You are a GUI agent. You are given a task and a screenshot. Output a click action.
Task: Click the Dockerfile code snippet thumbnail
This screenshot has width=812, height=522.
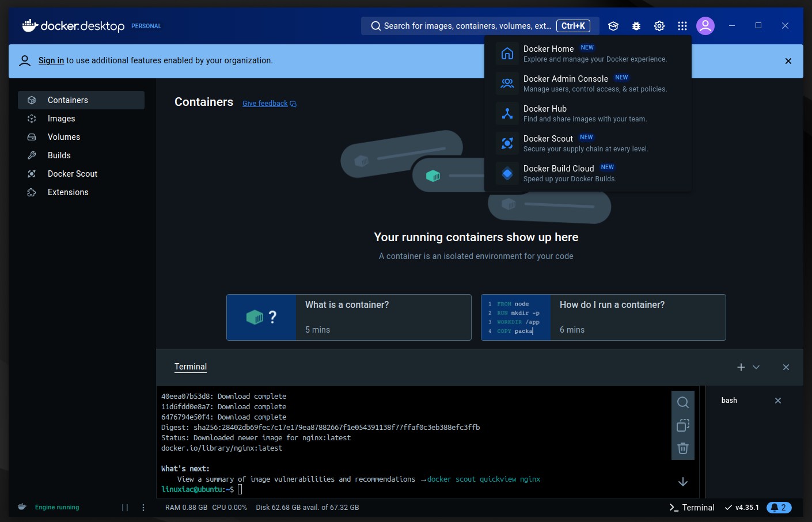[516, 318]
